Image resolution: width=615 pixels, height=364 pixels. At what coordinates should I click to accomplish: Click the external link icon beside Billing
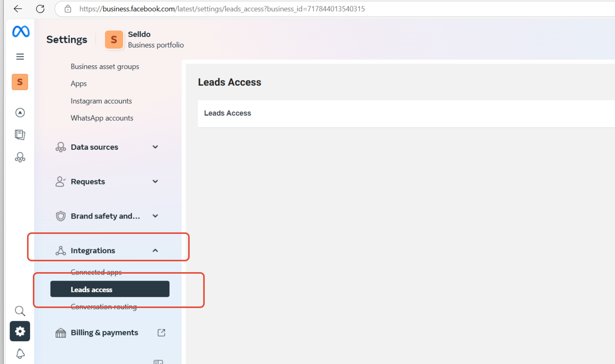point(161,332)
